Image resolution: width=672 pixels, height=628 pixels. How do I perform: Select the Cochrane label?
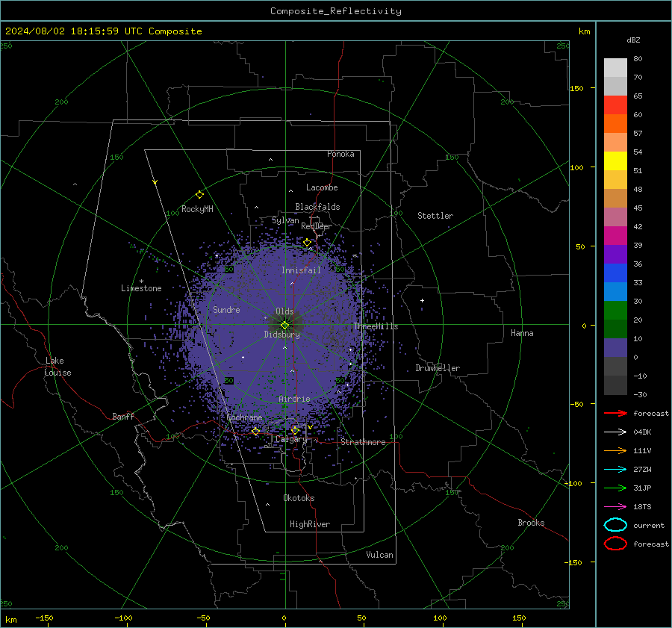[x=244, y=417]
